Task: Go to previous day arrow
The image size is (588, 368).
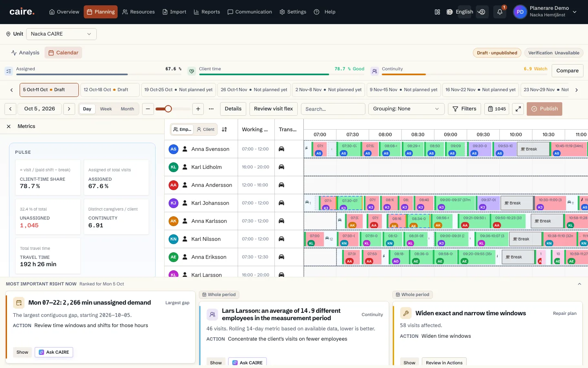Action: pos(11,109)
